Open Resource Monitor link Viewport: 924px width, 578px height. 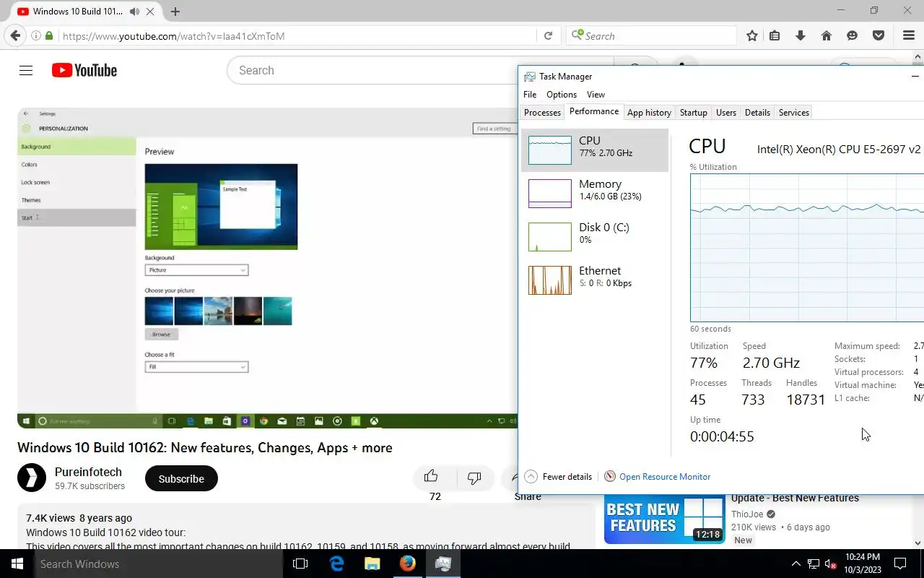point(665,477)
